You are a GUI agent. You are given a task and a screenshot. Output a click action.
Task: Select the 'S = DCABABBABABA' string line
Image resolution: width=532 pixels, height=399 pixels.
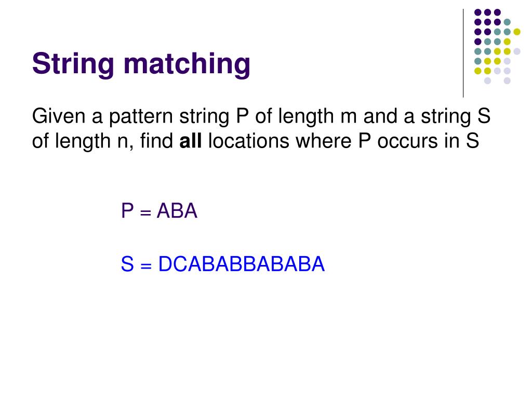pos(223,264)
